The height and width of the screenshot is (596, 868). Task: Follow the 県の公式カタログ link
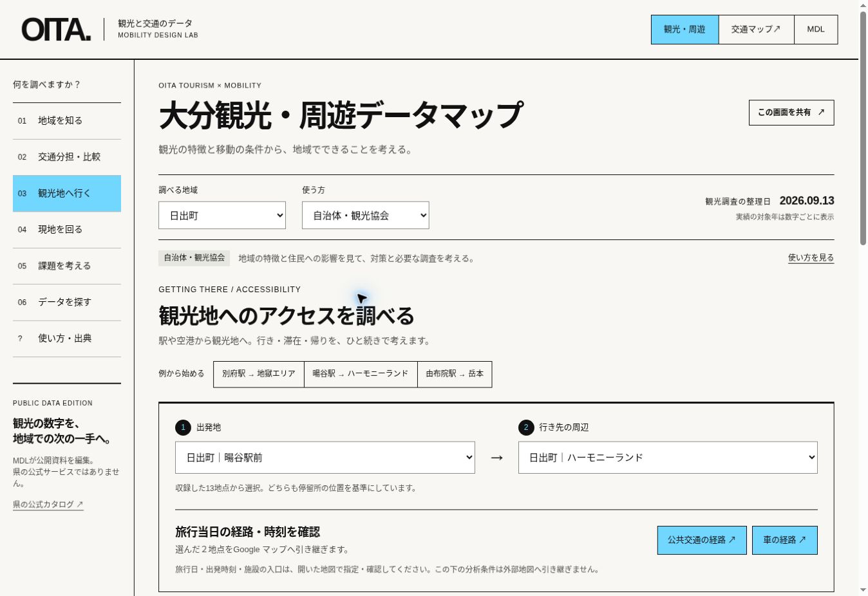[48, 505]
